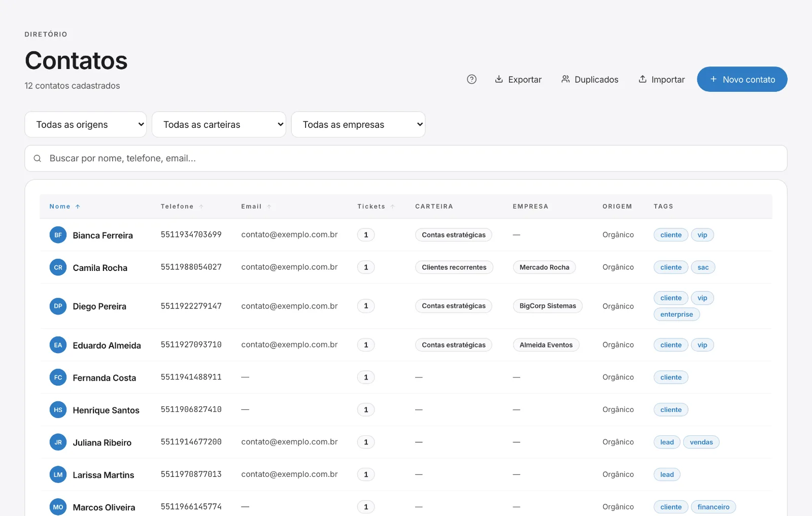This screenshot has width=812, height=516.
Task: Click the financeiro tag on Marcos Oliveira
Action: pos(714,507)
